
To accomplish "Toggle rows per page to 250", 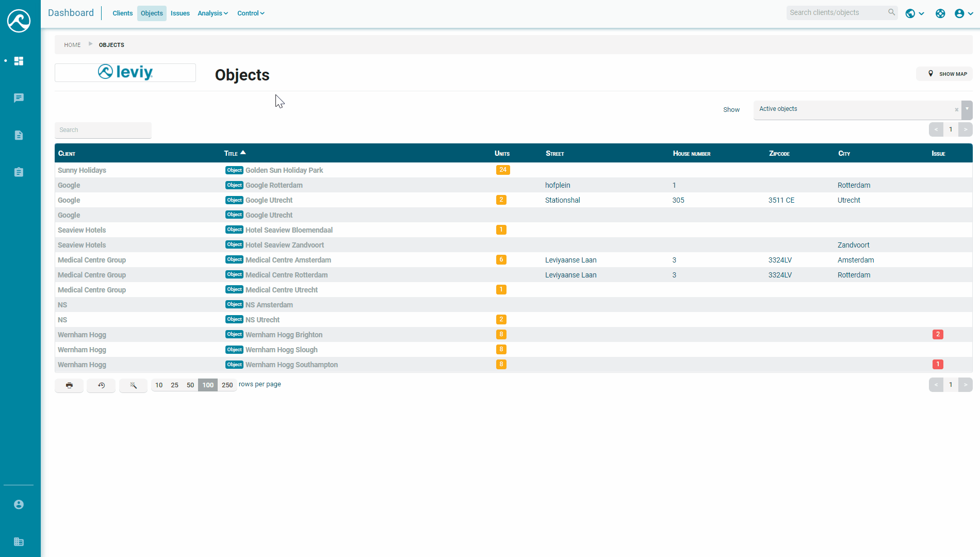I will pyautogui.click(x=227, y=385).
